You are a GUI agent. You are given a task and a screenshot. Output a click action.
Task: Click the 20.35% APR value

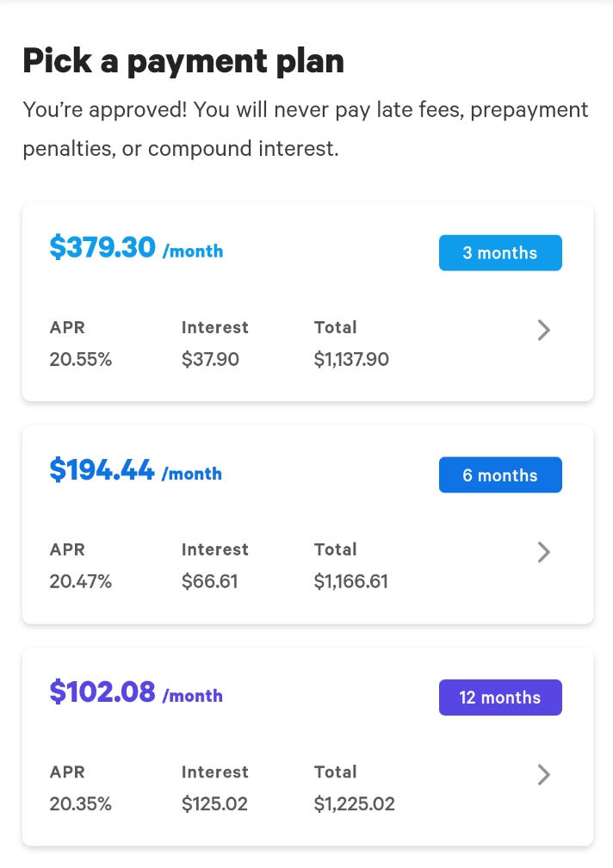click(81, 804)
